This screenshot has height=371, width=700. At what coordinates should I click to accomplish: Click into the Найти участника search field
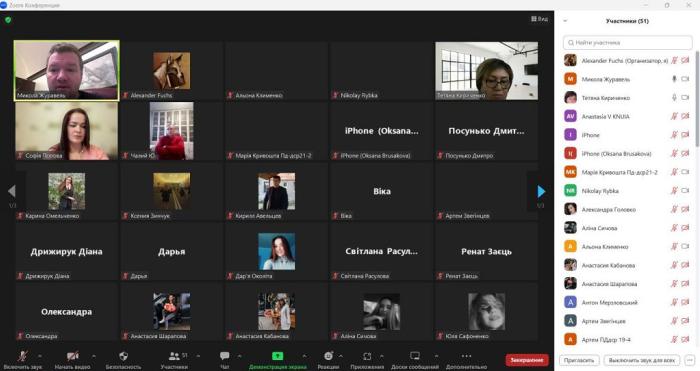[x=628, y=43]
